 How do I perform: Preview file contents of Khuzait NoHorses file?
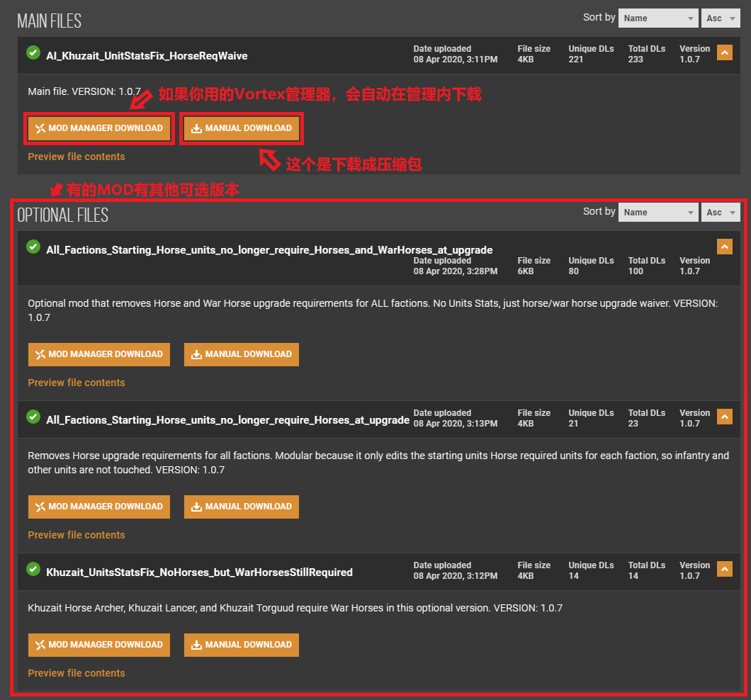coord(76,673)
